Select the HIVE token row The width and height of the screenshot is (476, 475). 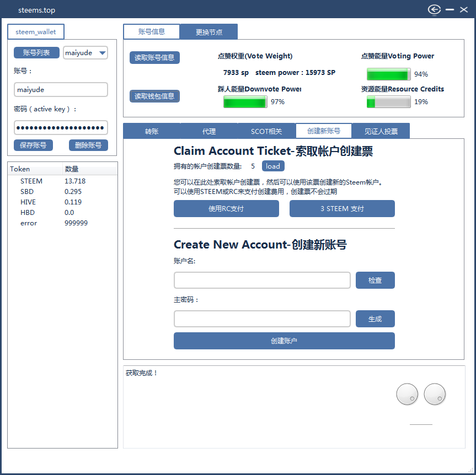click(x=62, y=202)
